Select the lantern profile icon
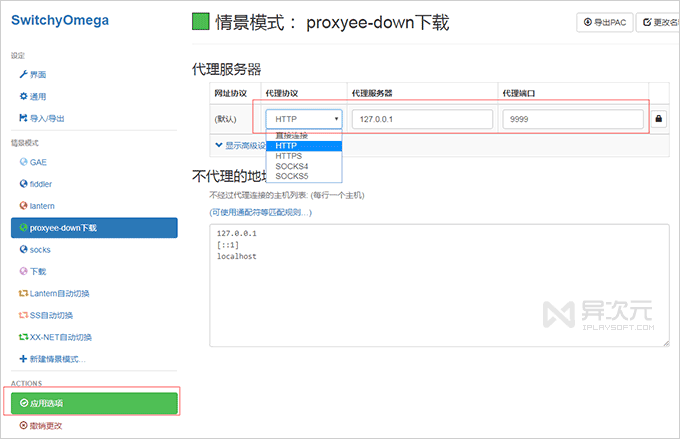 (x=23, y=205)
